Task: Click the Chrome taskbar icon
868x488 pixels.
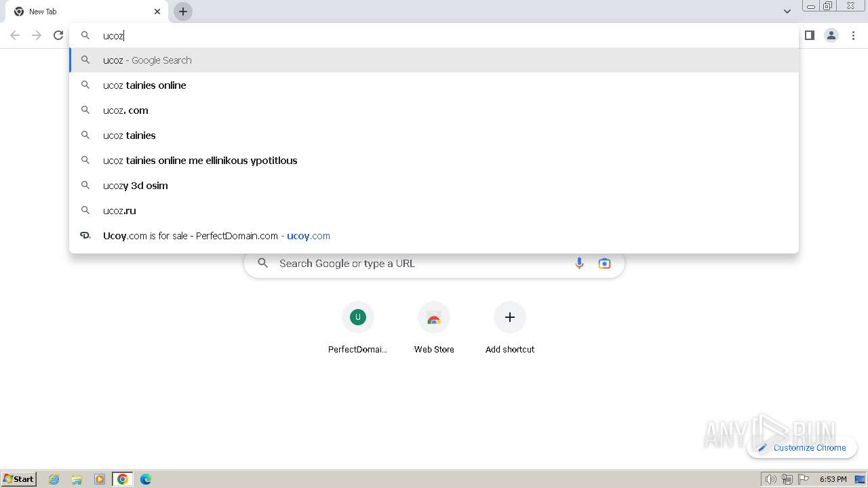Action: pos(123,479)
